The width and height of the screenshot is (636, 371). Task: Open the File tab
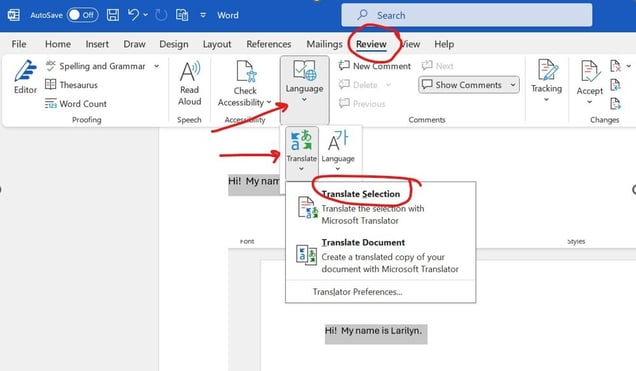tap(19, 44)
